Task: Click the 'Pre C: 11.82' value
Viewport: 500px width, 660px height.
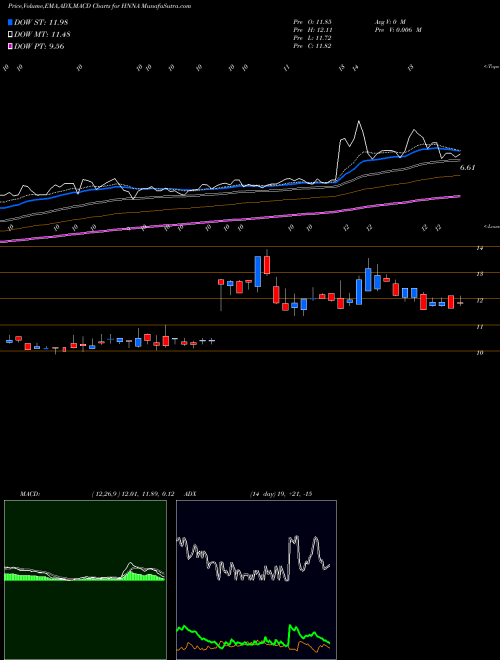Action: [x=312, y=46]
